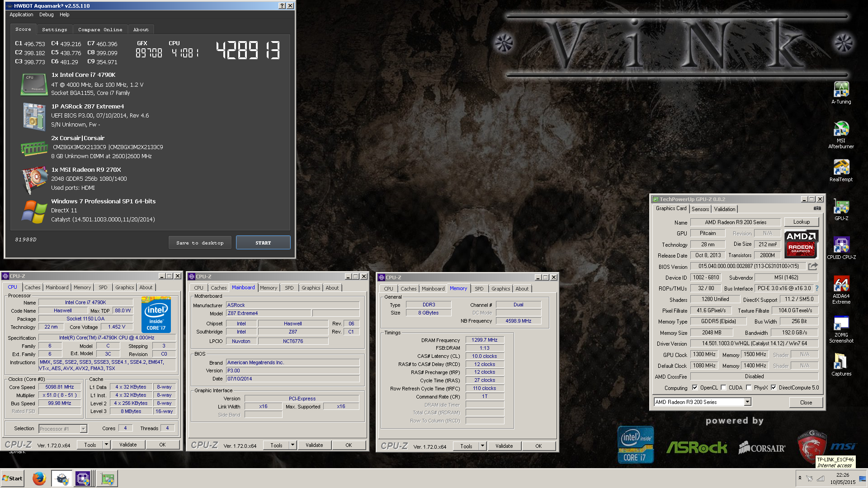The width and height of the screenshot is (868, 488).
Task: Click the GPU-Z BIOS export share icon
Action: (813, 266)
